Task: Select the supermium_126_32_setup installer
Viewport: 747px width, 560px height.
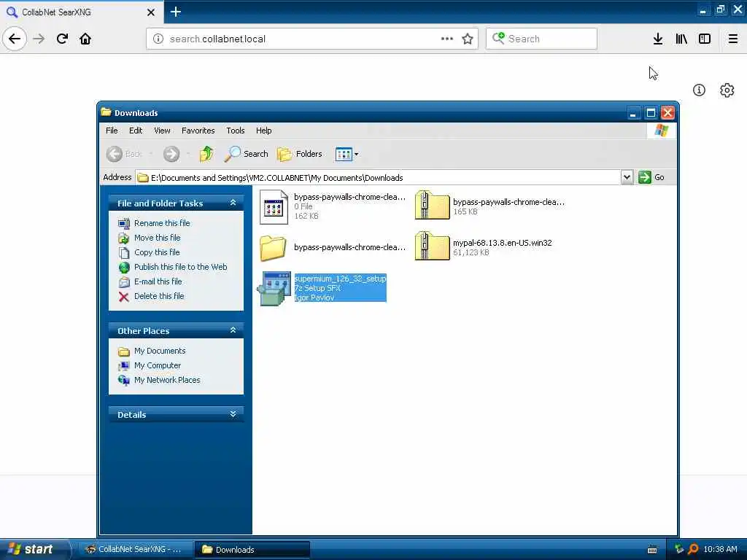Action: tap(322, 287)
